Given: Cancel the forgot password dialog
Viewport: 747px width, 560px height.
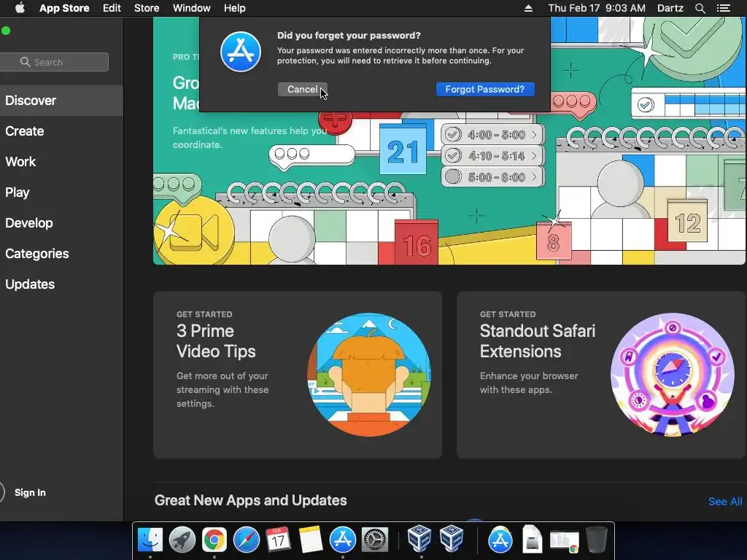Looking at the screenshot, I should [x=303, y=89].
